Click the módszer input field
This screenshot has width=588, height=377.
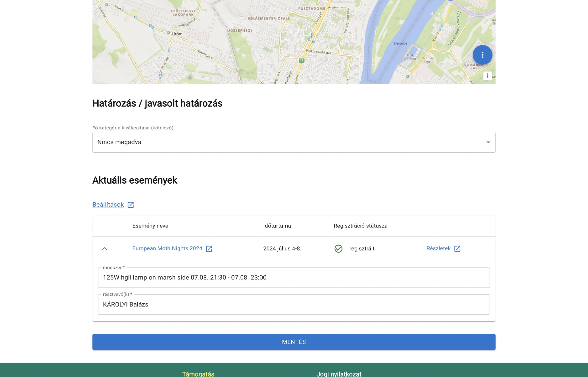coord(269,277)
